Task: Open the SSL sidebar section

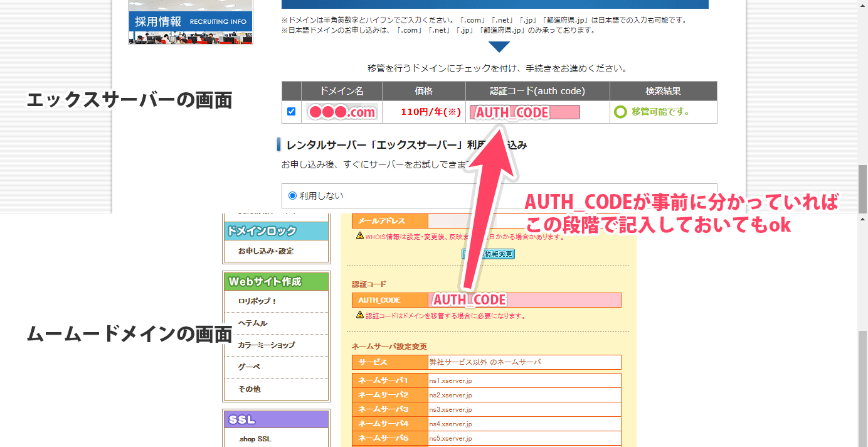Action: pyautogui.click(x=277, y=420)
